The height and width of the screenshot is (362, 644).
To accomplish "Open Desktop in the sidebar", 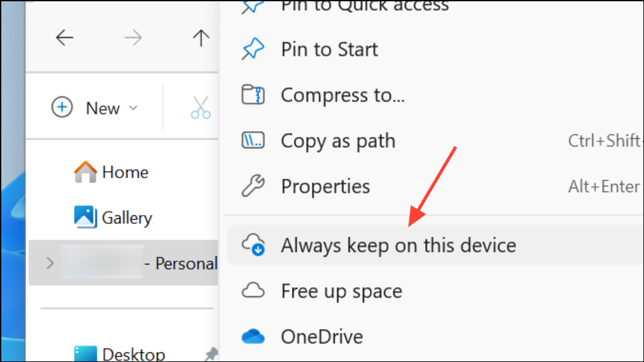I will pyautogui.click(x=119, y=353).
